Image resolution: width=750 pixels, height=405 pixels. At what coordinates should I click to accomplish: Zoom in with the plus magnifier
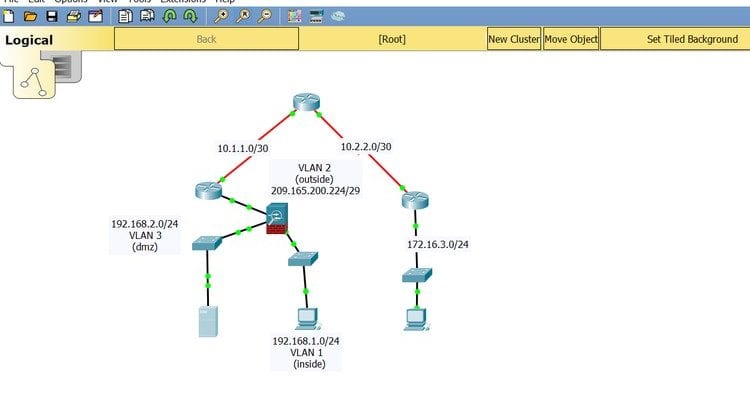[221, 16]
